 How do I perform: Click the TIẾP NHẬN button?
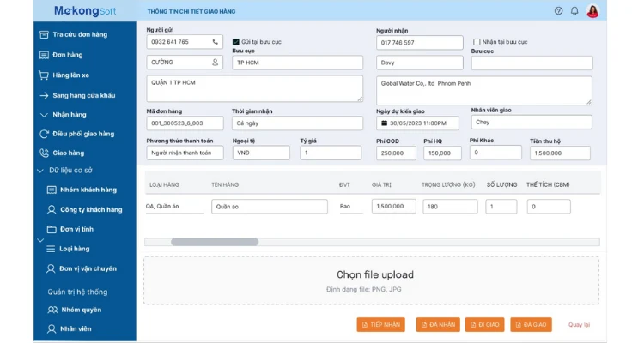(380, 324)
